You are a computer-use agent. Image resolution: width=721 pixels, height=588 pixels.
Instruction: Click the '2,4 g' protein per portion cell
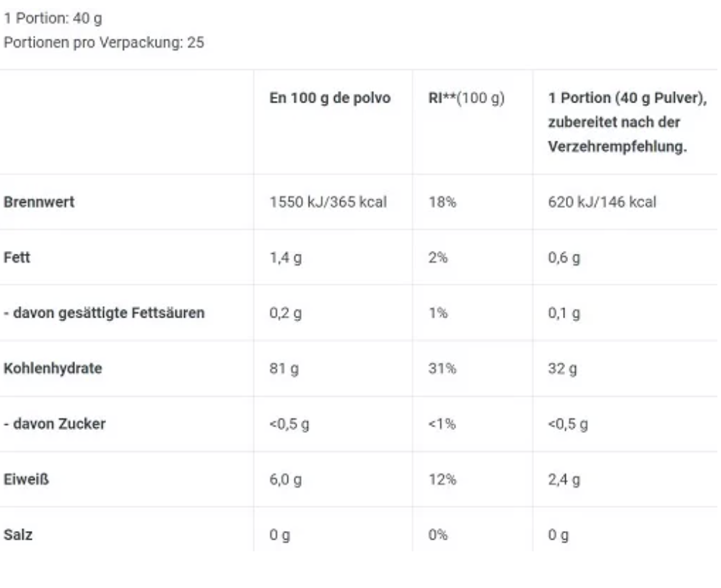point(564,480)
